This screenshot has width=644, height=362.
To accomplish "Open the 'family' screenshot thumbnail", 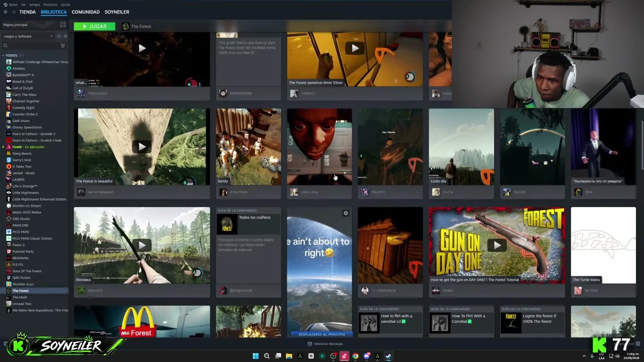I will [249, 147].
